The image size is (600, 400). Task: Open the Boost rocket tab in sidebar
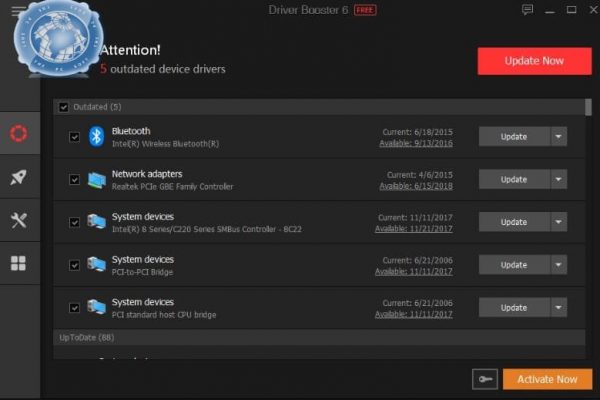click(x=18, y=177)
